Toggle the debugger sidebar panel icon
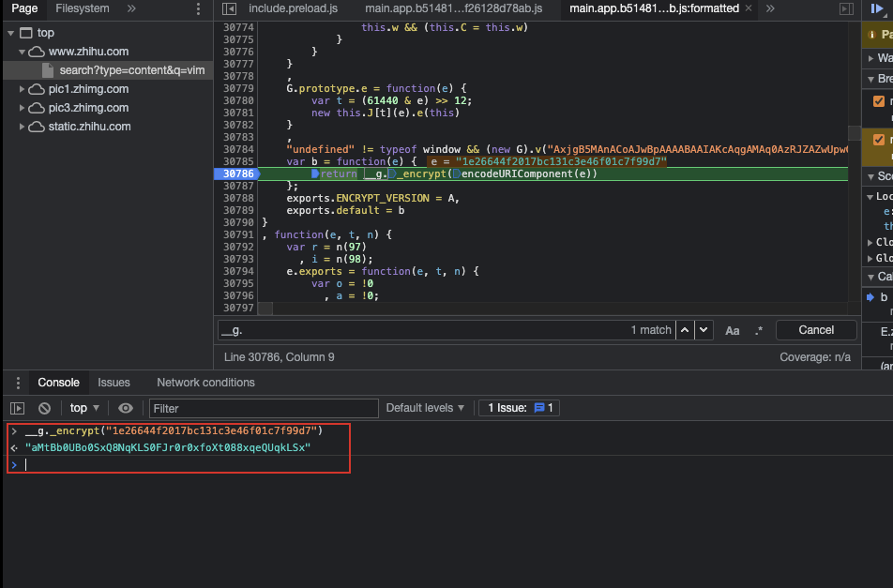Screen dimensions: 893x588 coord(846,8)
